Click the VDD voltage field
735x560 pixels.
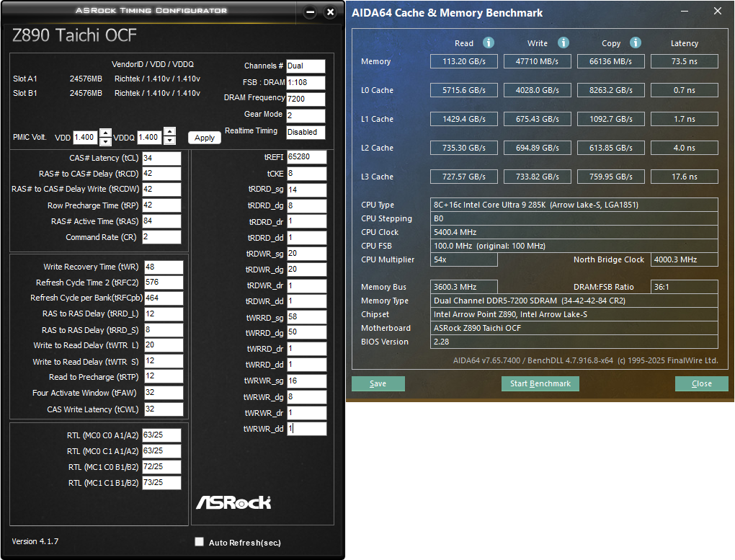[x=85, y=137]
